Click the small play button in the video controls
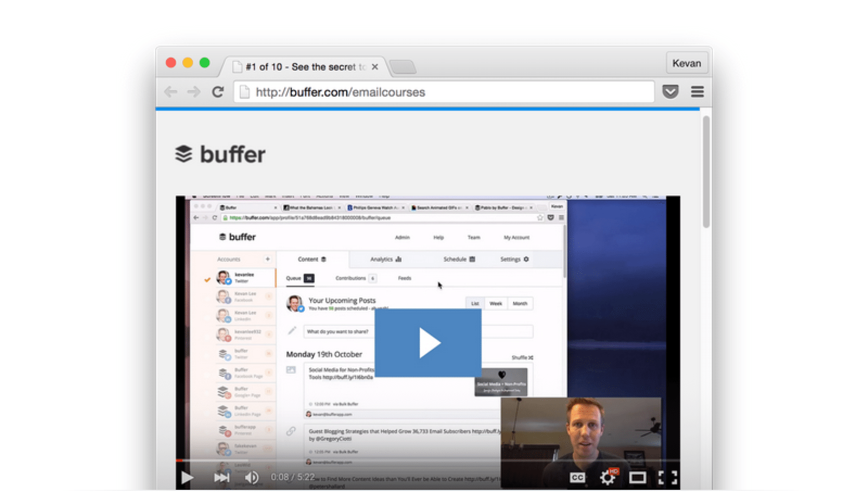 pyautogui.click(x=187, y=477)
